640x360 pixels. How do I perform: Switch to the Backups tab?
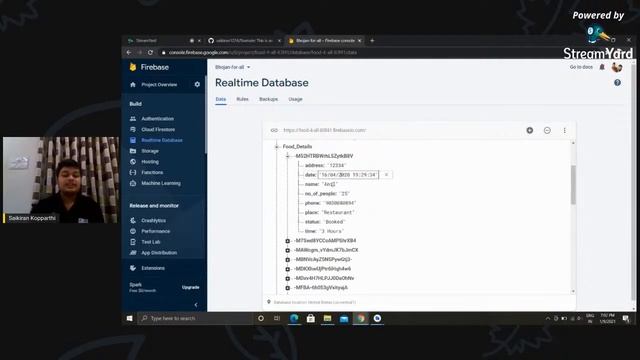[x=269, y=99]
